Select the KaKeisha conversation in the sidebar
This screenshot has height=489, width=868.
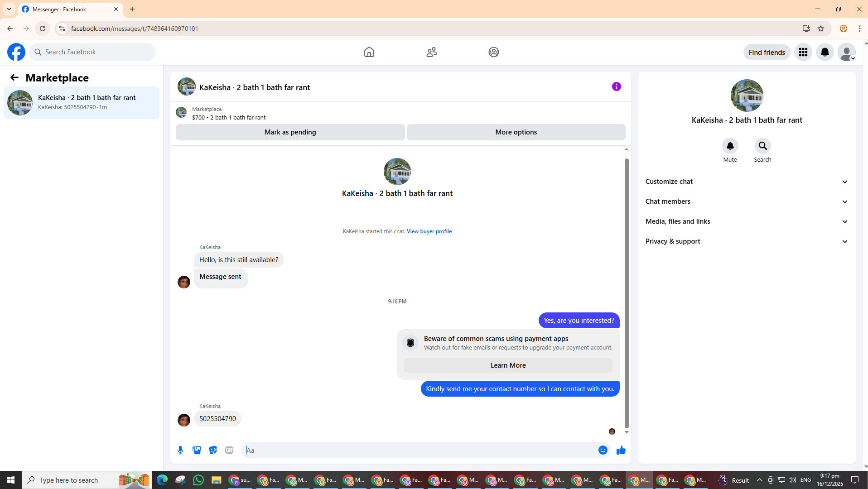(82, 103)
